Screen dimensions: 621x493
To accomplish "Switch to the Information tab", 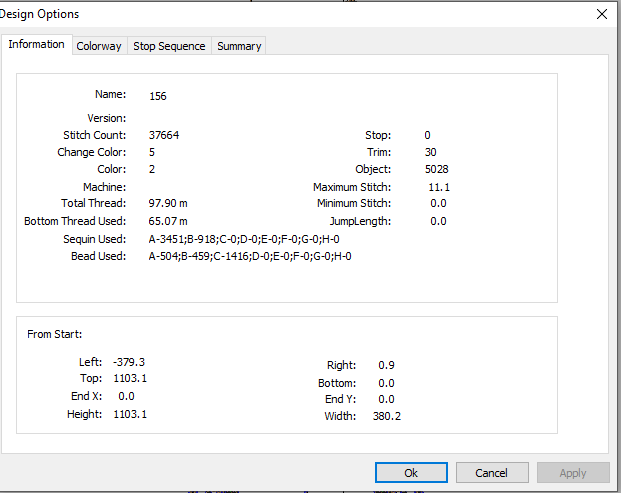I will pos(36,44).
